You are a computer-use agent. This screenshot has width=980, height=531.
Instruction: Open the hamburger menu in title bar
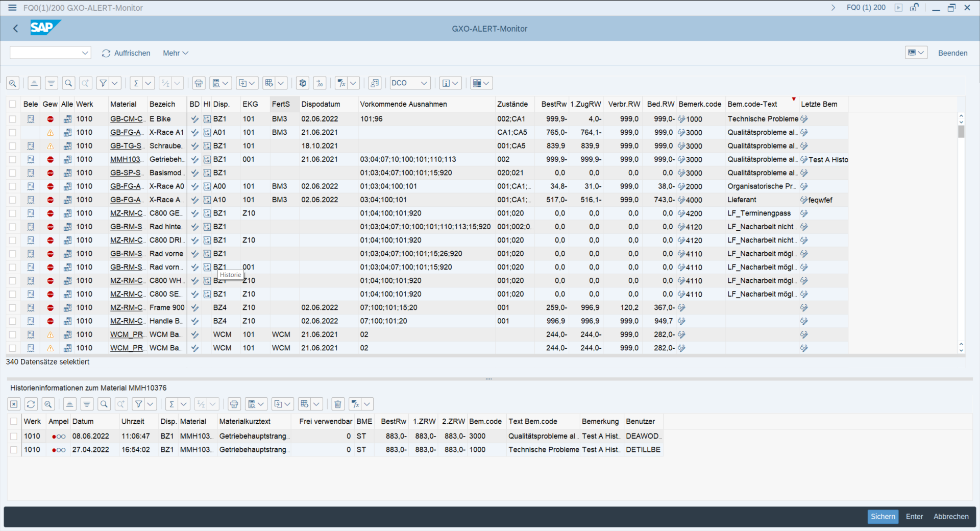(12, 8)
